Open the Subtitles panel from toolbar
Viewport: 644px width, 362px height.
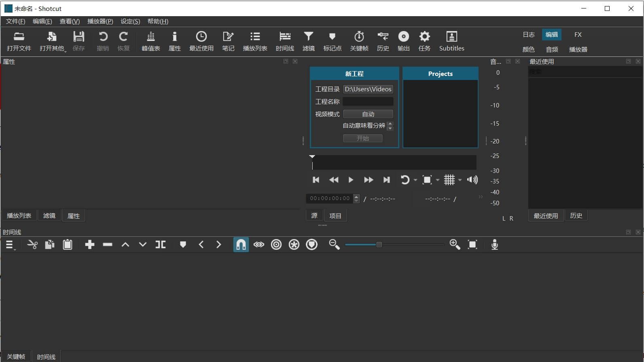(451, 41)
